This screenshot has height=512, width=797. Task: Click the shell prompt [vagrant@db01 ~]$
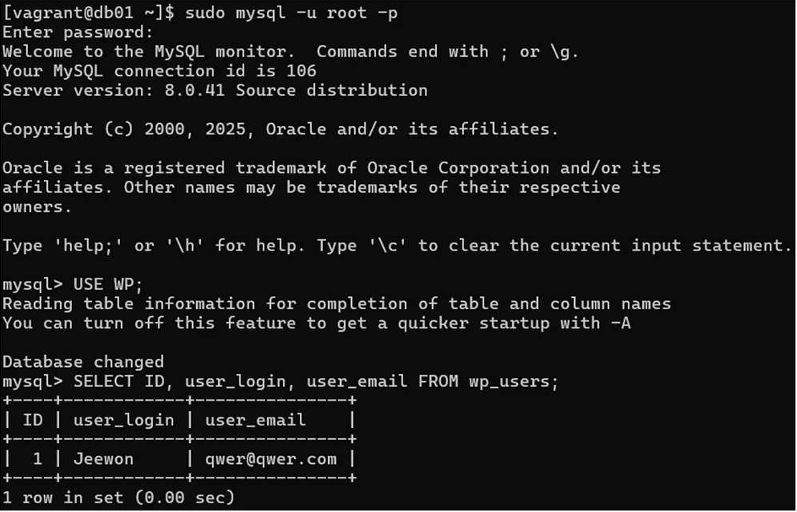click(88, 13)
